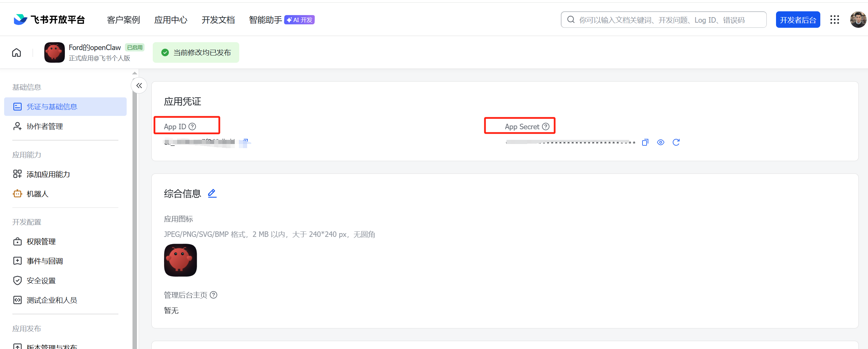Click the 综合信息 section heading

183,194
